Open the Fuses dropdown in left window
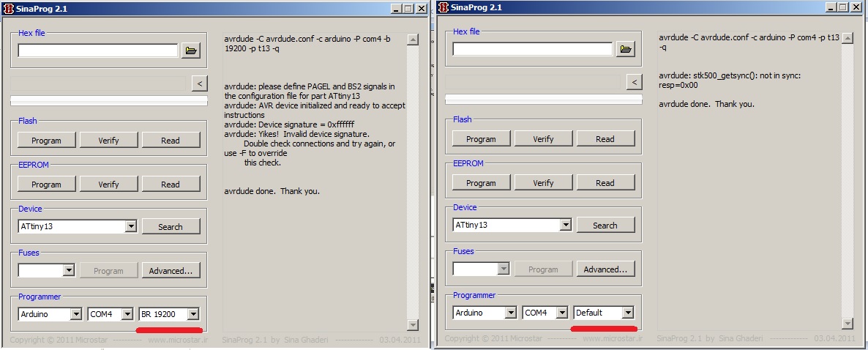 pyautogui.click(x=69, y=270)
